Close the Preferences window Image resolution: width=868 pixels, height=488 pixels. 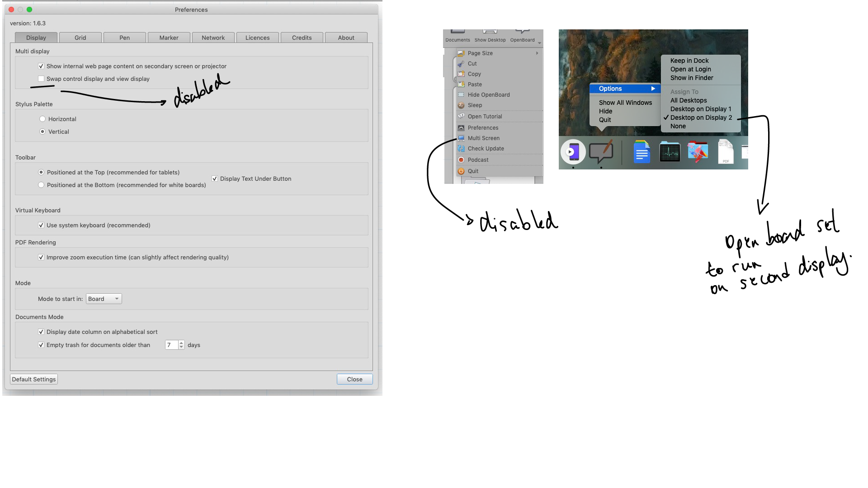coord(354,379)
